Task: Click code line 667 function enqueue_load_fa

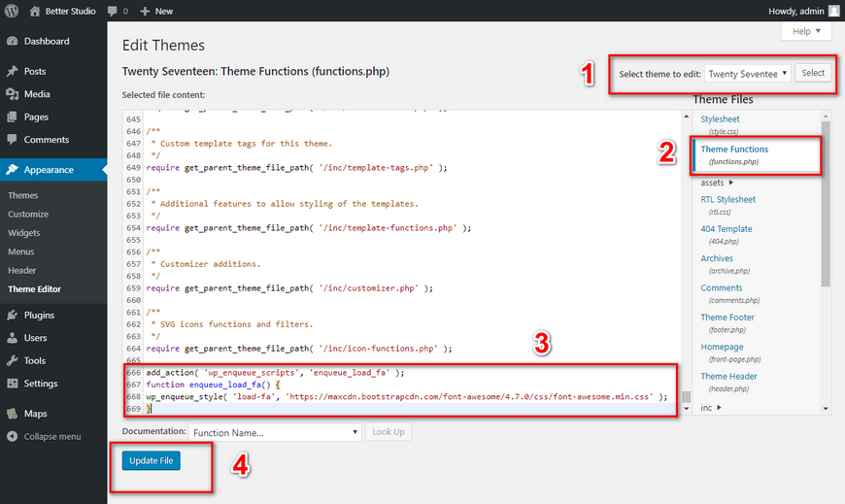Action: click(213, 385)
